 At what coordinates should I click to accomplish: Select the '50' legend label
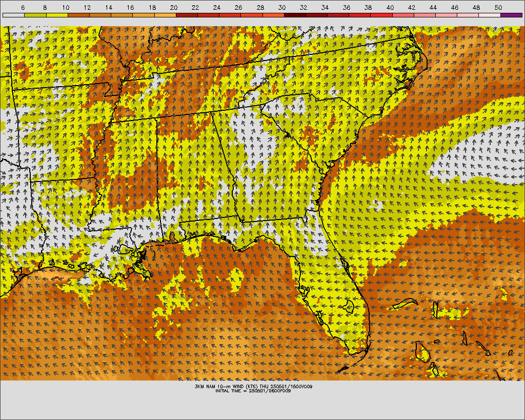coord(498,7)
